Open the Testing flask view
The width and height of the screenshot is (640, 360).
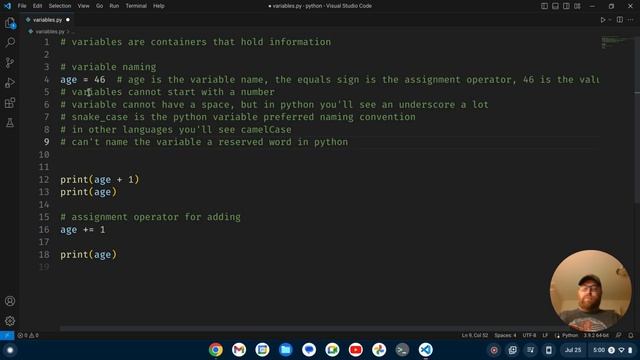[x=10, y=122]
